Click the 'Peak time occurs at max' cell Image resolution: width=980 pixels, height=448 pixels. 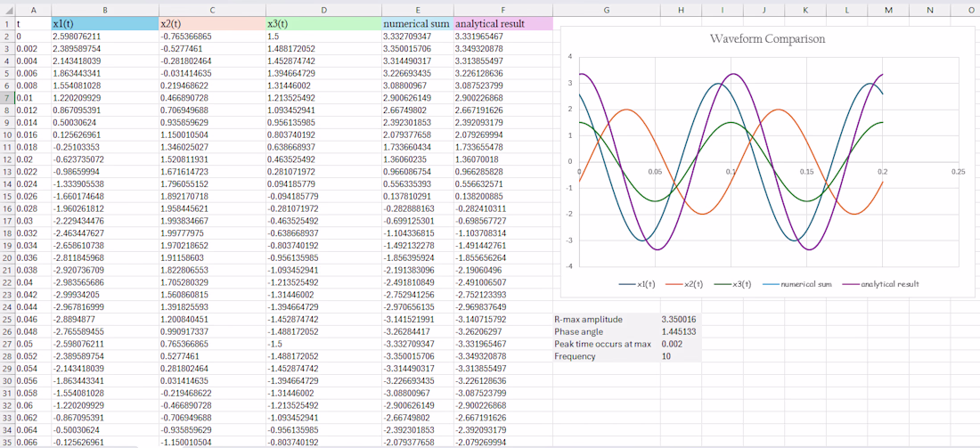[x=606, y=345]
